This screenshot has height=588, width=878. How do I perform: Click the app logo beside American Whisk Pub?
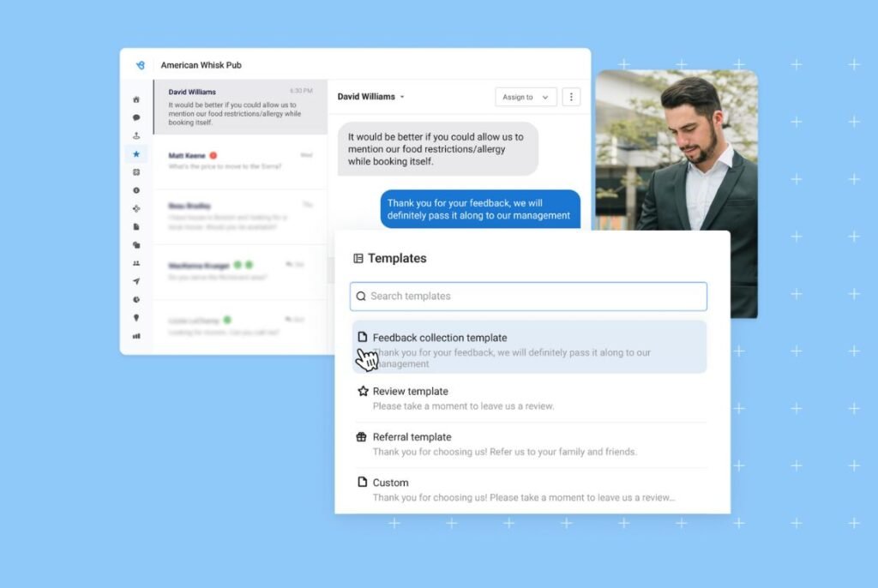point(140,64)
